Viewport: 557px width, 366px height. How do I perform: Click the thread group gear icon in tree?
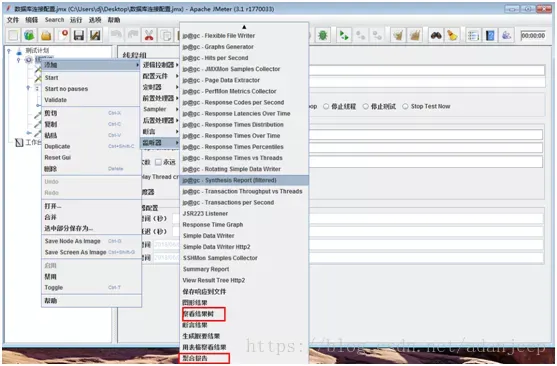tap(29, 59)
